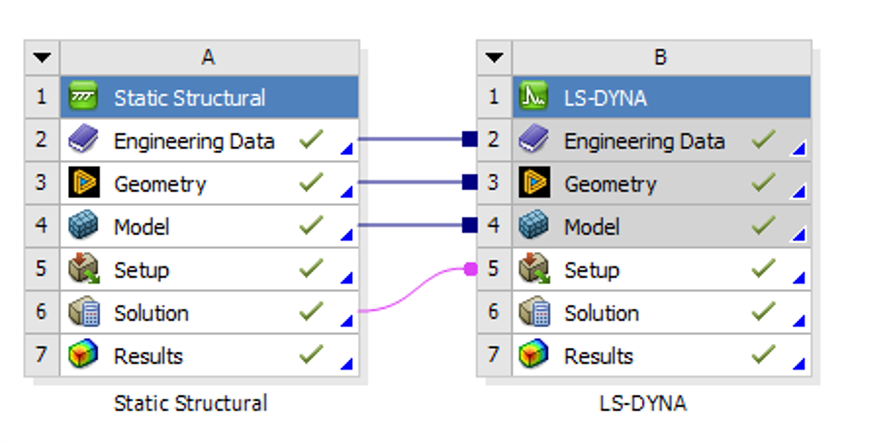Select Results cell in system B
887x443 pixels.
661,355
